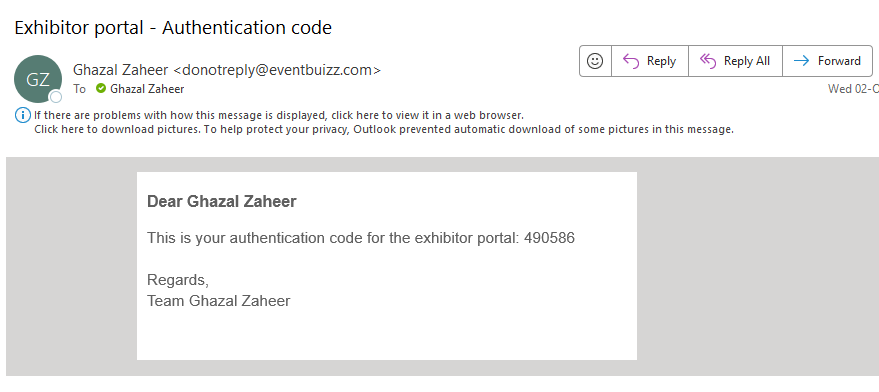This screenshot has height=392, width=879.
Task: Open the GZ sender avatar
Action: (x=38, y=79)
